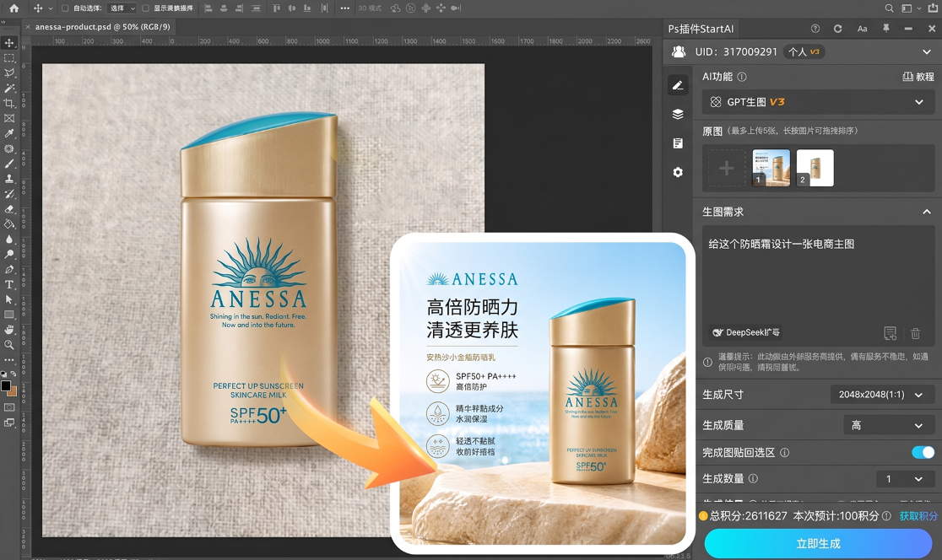This screenshot has height=560, width=942.
Task: Open the black foreground color swatch
Action: click(5, 386)
